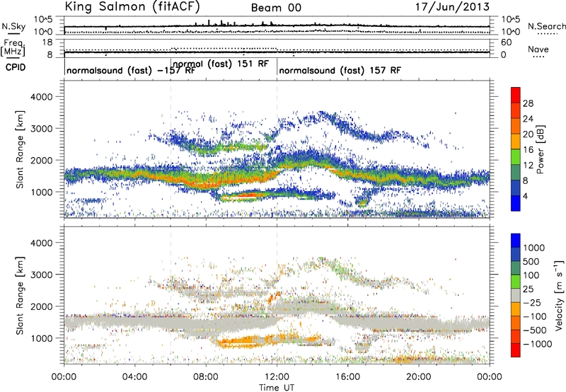Click the 'N.Search' legend label
566x392 pixels.
pyautogui.click(x=546, y=26)
